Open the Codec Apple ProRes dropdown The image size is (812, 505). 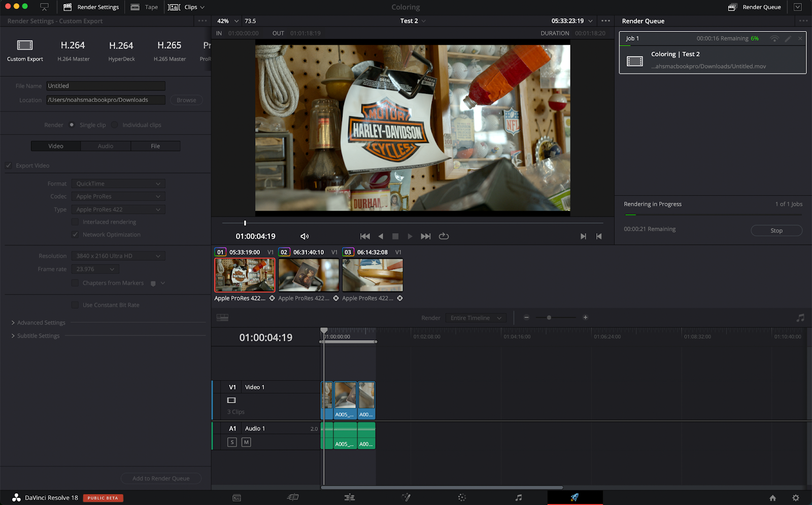[x=118, y=196]
